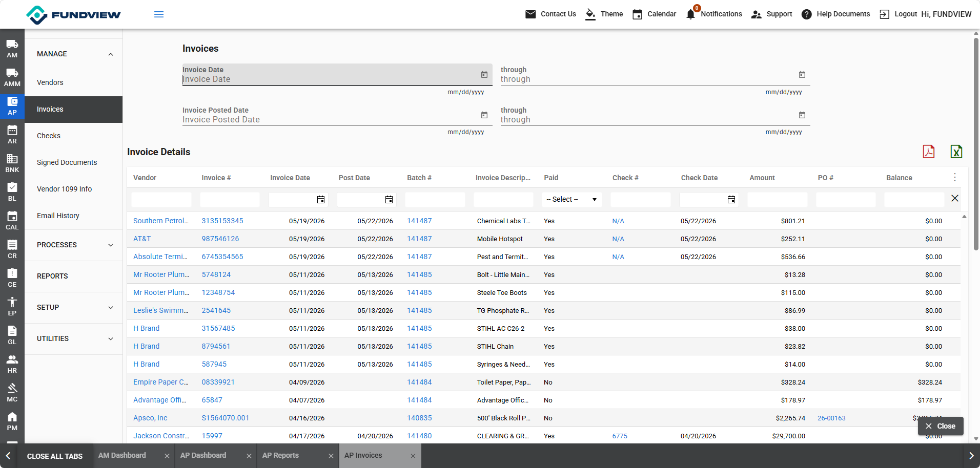Open Vendor 1099 Info menu item

(73, 189)
